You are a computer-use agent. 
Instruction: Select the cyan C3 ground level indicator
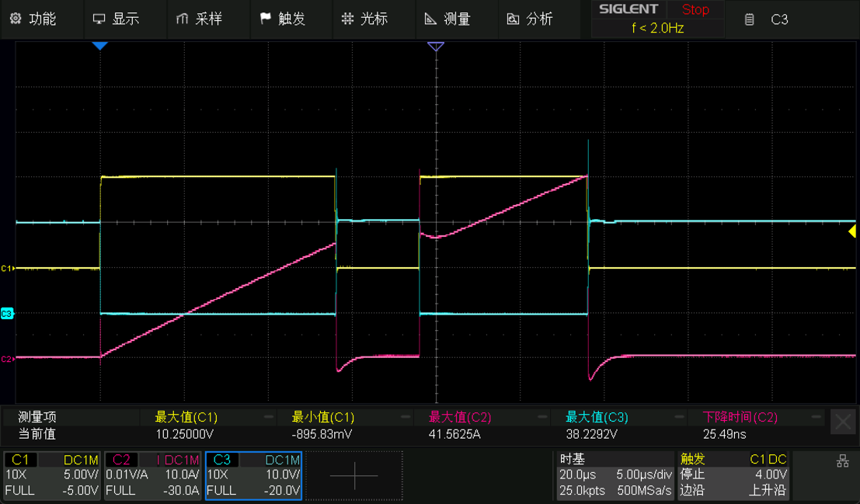[6, 314]
